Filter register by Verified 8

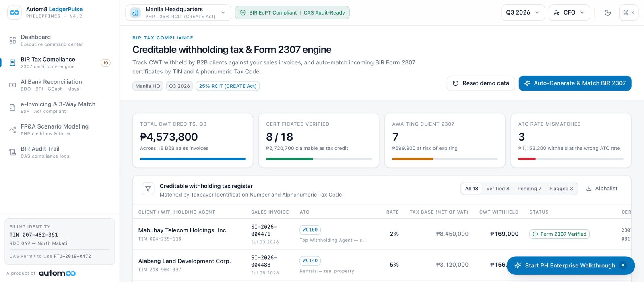click(497, 189)
